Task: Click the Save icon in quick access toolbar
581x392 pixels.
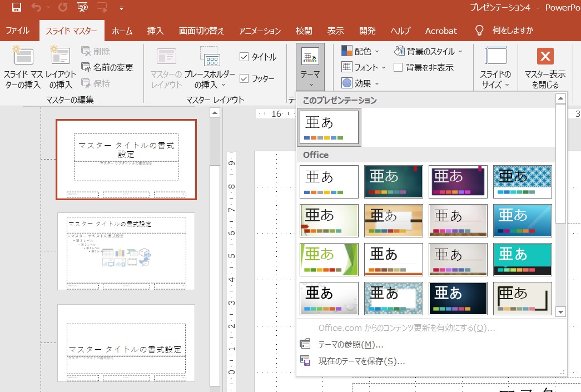Action: (x=16, y=7)
